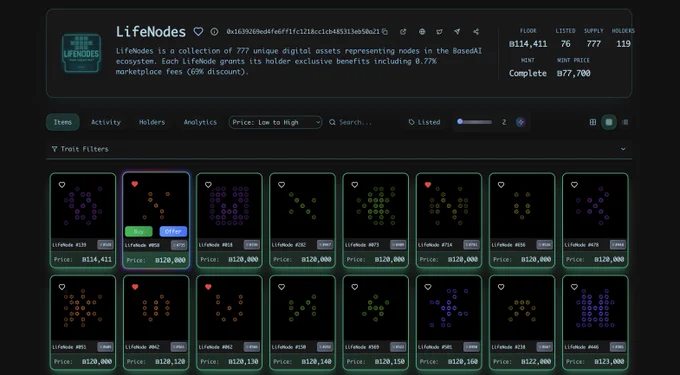Click the contract address text
The image size is (680, 375).
pyautogui.click(x=303, y=32)
